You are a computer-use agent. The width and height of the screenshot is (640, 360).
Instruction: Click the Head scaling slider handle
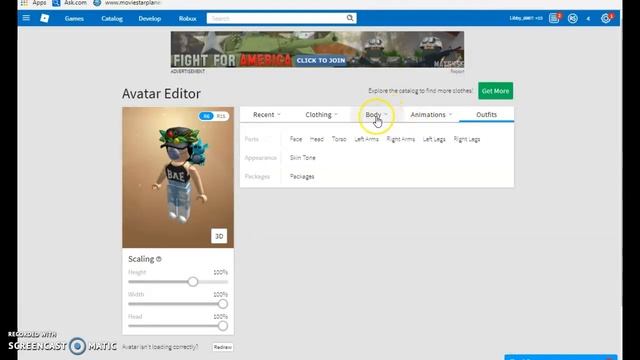tap(222, 326)
